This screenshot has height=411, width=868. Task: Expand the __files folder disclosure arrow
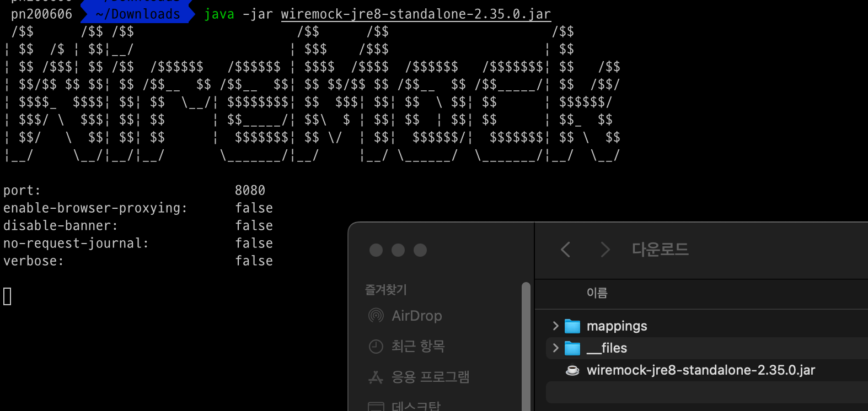555,348
